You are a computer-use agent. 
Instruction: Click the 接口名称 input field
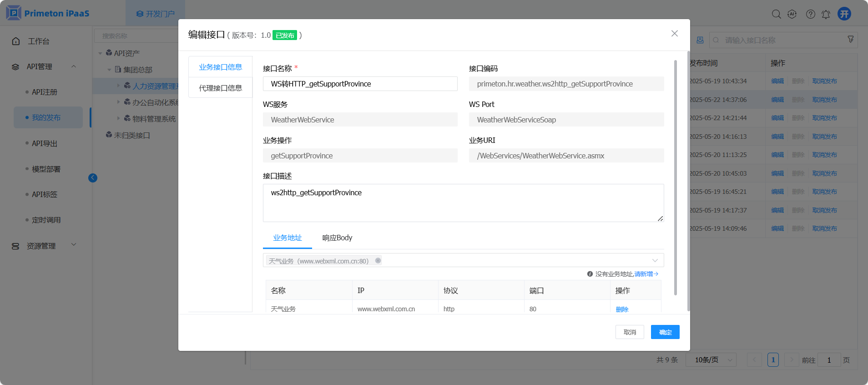click(360, 84)
